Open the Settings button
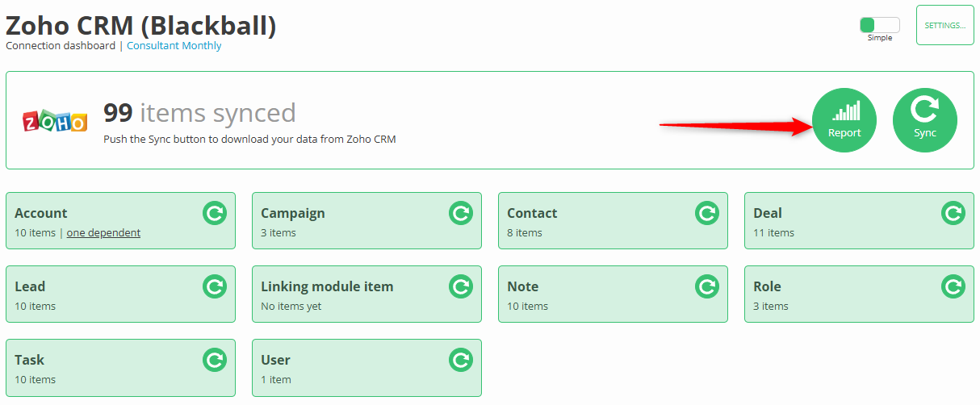The height and width of the screenshot is (405, 980). (x=944, y=25)
